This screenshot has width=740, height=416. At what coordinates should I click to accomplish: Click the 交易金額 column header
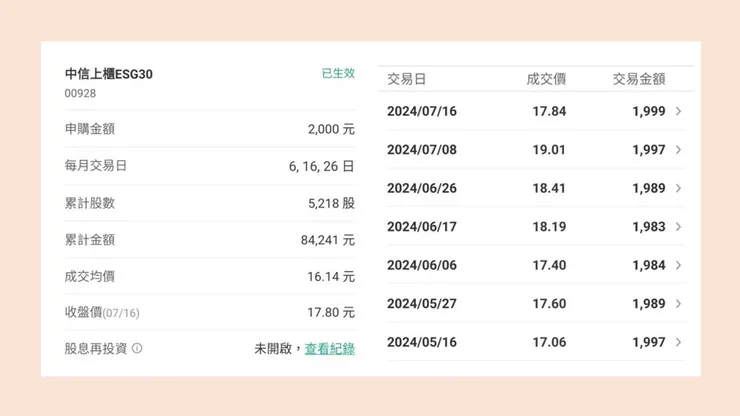point(639,79)
